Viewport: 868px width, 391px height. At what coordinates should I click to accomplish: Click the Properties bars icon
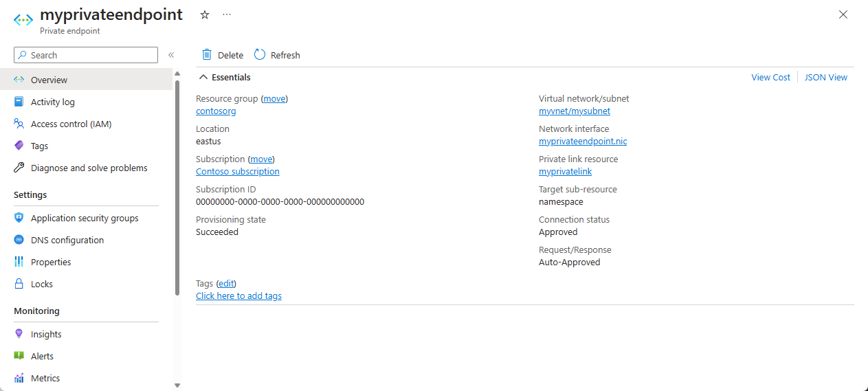coord(19,262)
